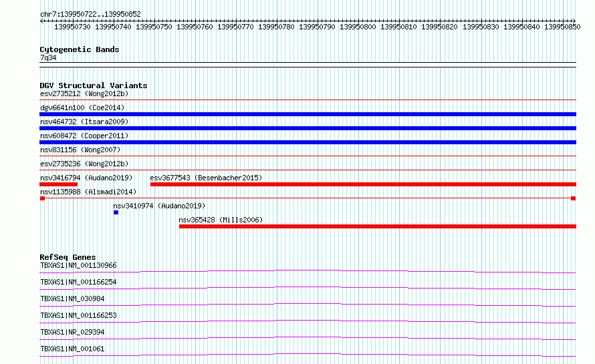Viewport: 595px width, 364px height.
Task: Click nsv1135988 (Alsmadi2014) variant label
Action: coord(88,192)
